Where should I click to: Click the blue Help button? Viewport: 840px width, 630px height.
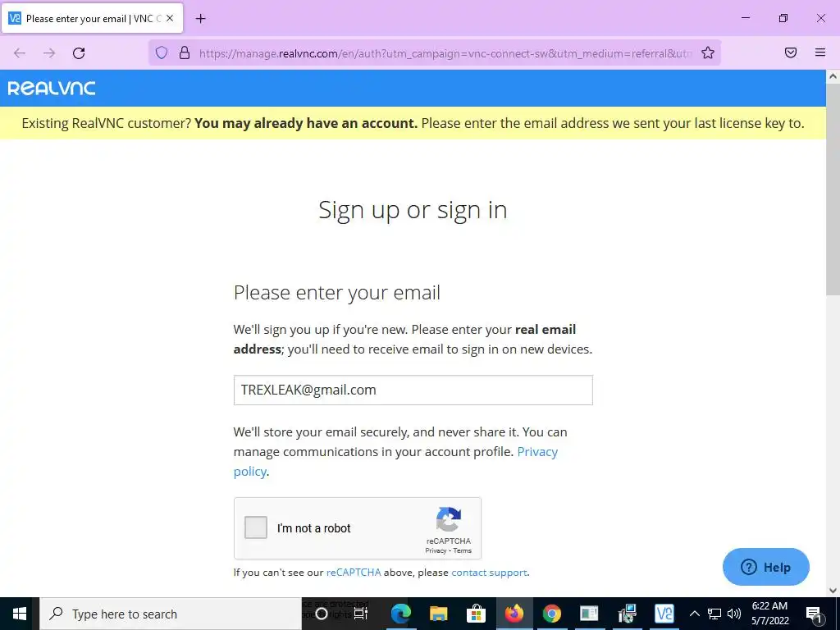pyautogui.click(x=765, y=567)
